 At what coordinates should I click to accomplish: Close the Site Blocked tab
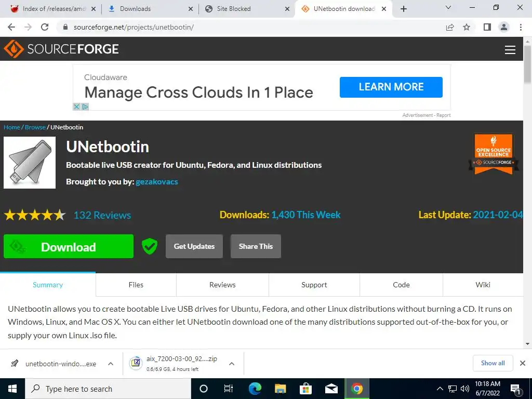point(287,9)
